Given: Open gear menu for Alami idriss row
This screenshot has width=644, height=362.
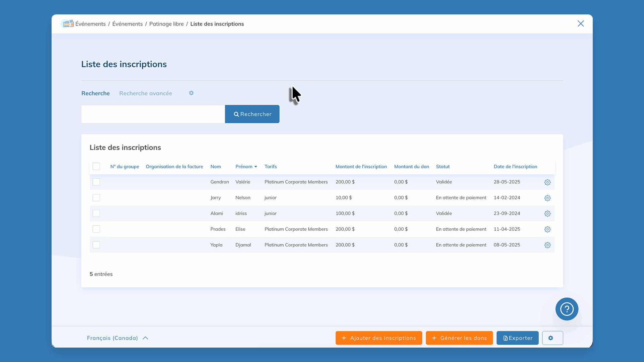Looking at the screenshot, I should coord(547,214).
